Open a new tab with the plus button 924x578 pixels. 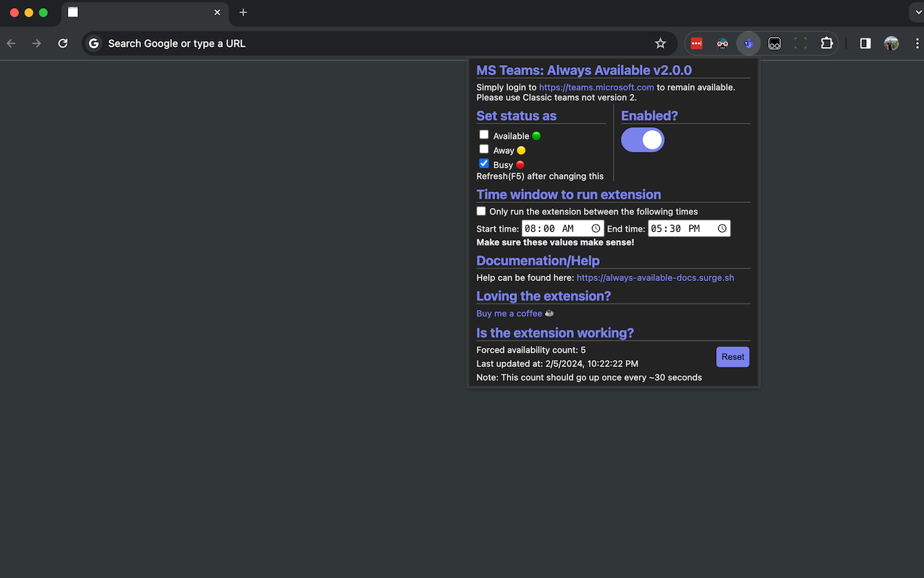pos(243,12)
